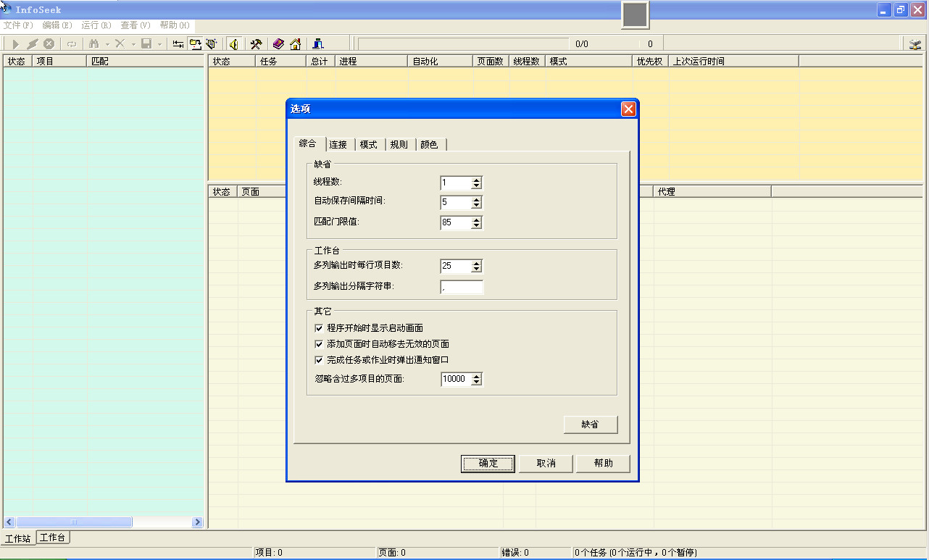
Task: Click the 确定 button
Action: 488,464
